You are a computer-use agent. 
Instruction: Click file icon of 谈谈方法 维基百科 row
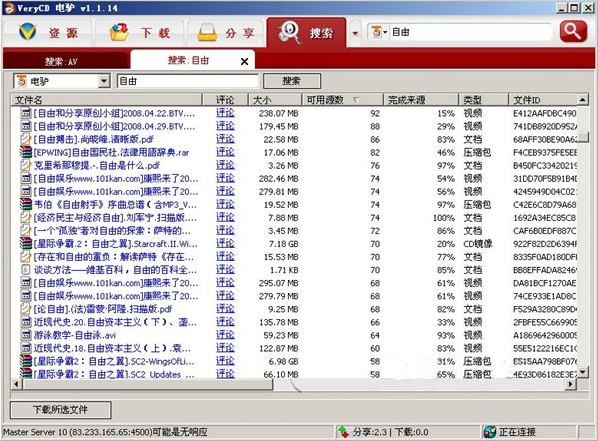[26, 270]
